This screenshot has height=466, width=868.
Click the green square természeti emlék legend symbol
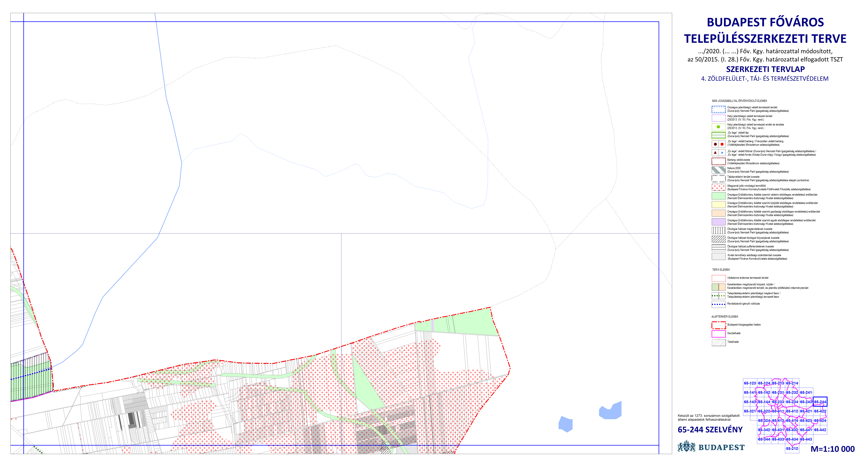(x=718, y=127)
